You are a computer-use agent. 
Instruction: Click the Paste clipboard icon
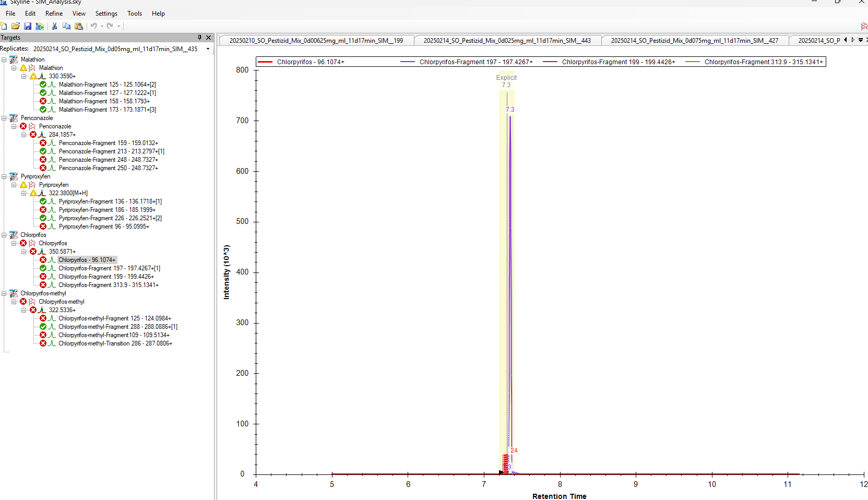[79, 26]
